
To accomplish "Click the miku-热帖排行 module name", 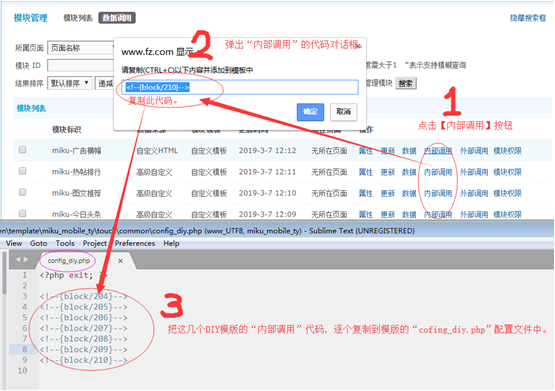I will click(76, 172).
